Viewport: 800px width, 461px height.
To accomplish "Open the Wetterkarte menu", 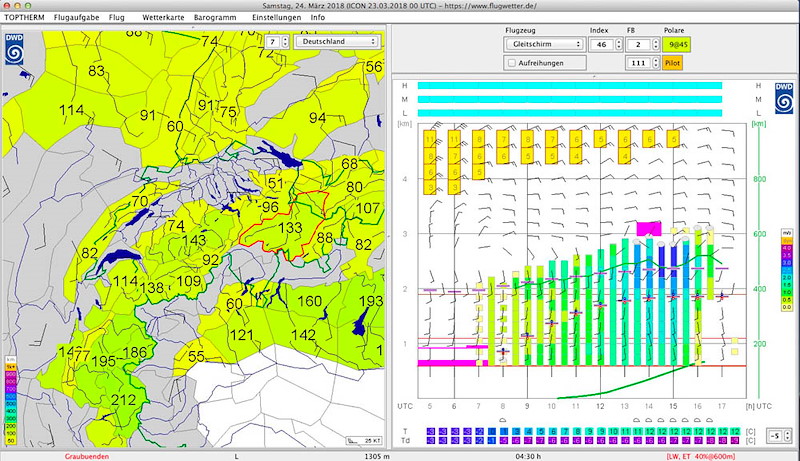I will tap(163, 17).
